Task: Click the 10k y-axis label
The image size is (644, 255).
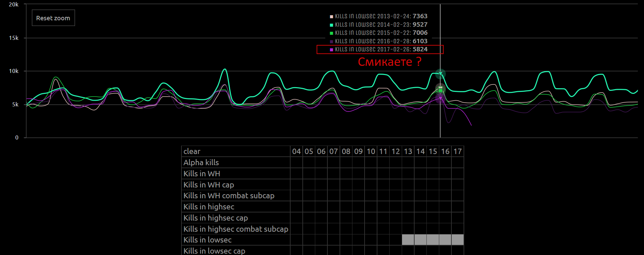Action: [x=14, y=71]
